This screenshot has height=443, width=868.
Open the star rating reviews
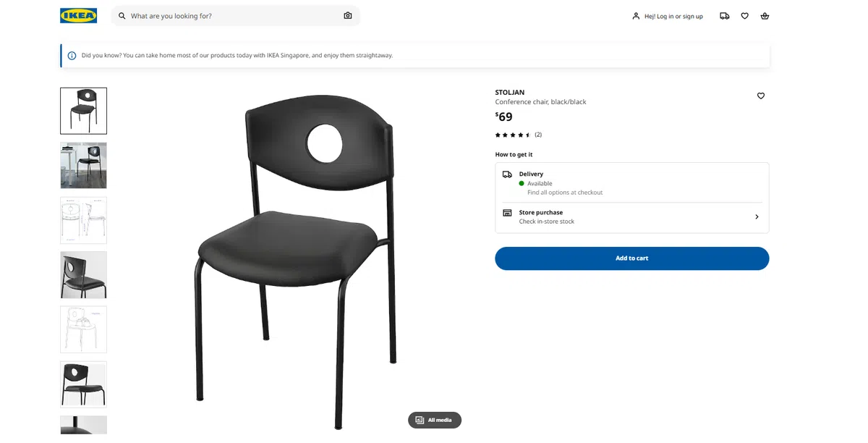click(513, 135)
